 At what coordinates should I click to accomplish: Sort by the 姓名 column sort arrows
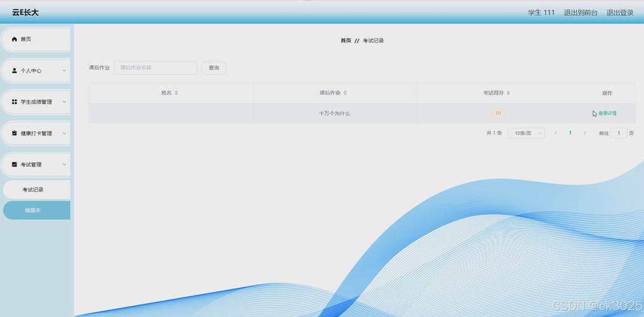tap(176, 93)
